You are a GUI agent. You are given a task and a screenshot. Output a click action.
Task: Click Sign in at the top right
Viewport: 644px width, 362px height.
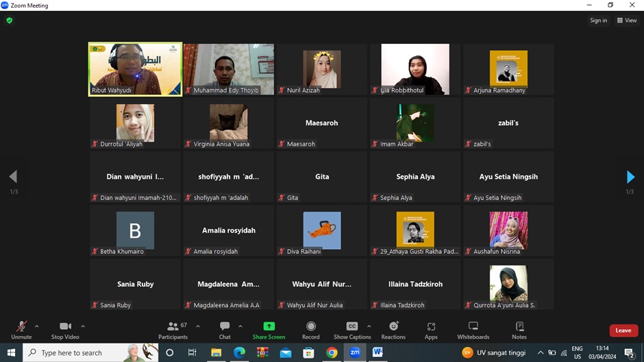click(598, 21)
